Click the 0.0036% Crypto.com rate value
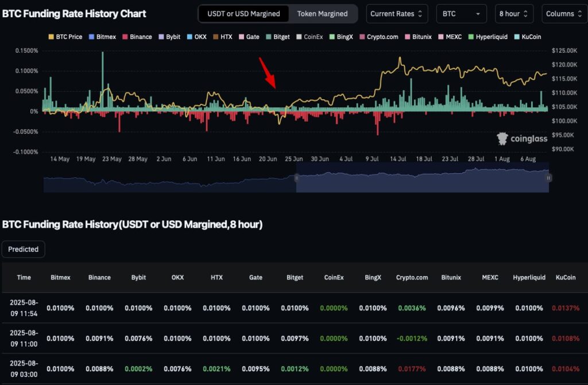Screen dimensions: 588x385 click(x=412, y=308)
